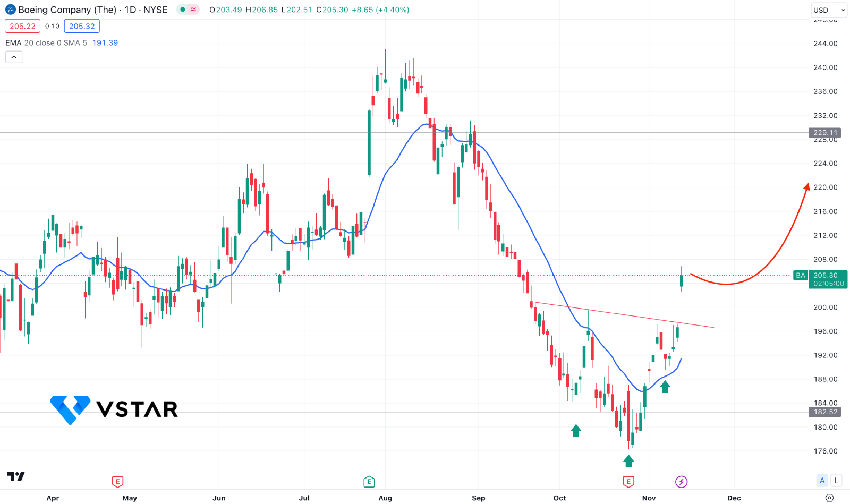Screen dimensions: 850x504
Task: Click the NYSE exchange label
Action: tap(155, 10)
